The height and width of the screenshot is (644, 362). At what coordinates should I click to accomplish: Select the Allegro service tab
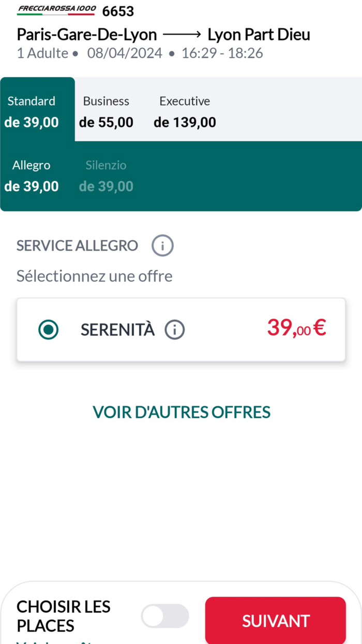pyautogui.click(x=31, y=175)
